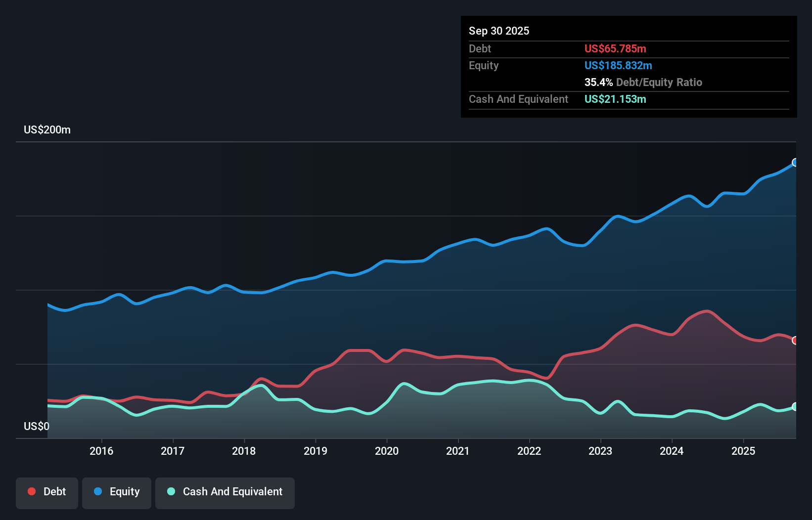The width and height of the screenshot is (812, 520).
Task: Click the teal Cash And Equivalent legend dot
Action: tap(170, 491)
